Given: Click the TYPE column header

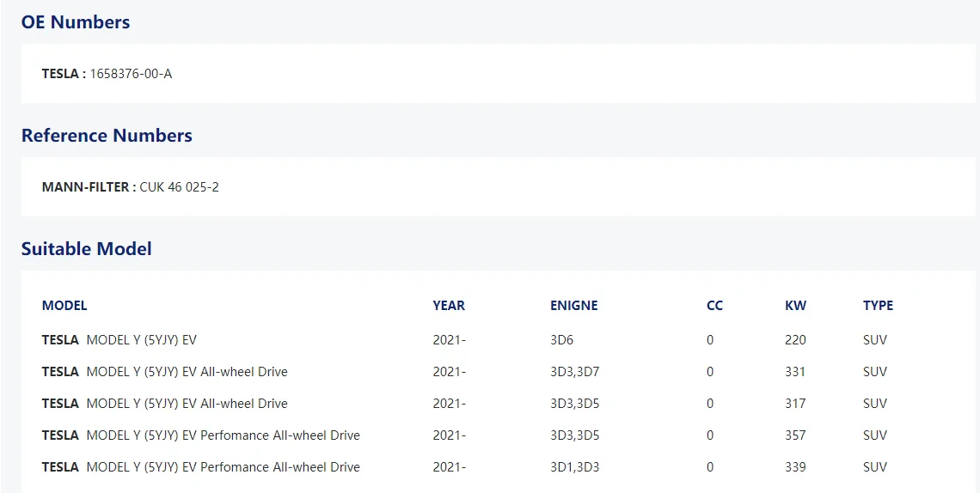Looking at the screenshot, I should pyautogui.click(x=878, y=306).
